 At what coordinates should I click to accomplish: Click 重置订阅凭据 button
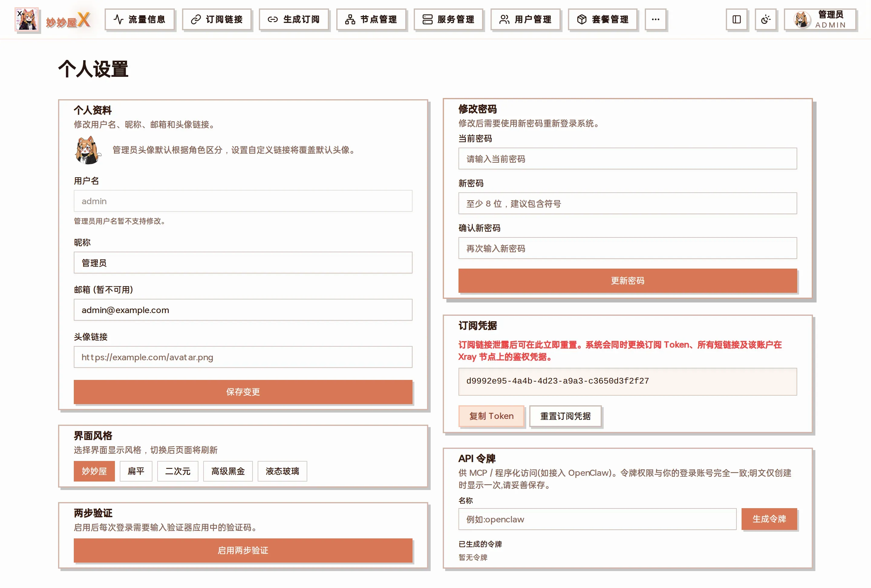click(565, 416)
